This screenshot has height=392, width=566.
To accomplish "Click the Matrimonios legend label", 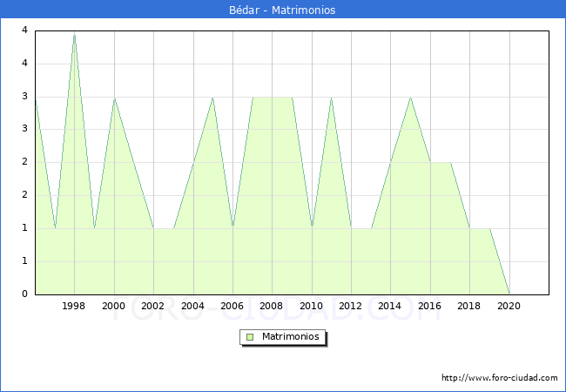I will click(291, 337).
